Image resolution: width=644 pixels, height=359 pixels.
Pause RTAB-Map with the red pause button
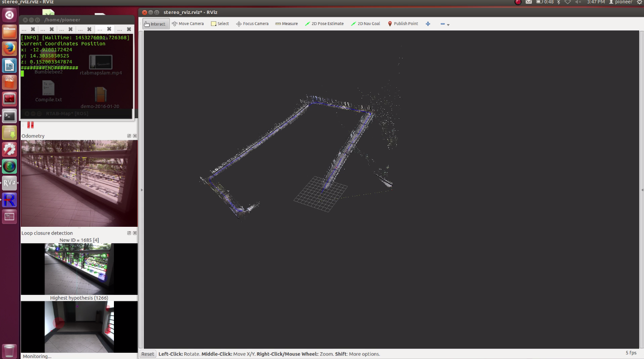click(30, 125)
